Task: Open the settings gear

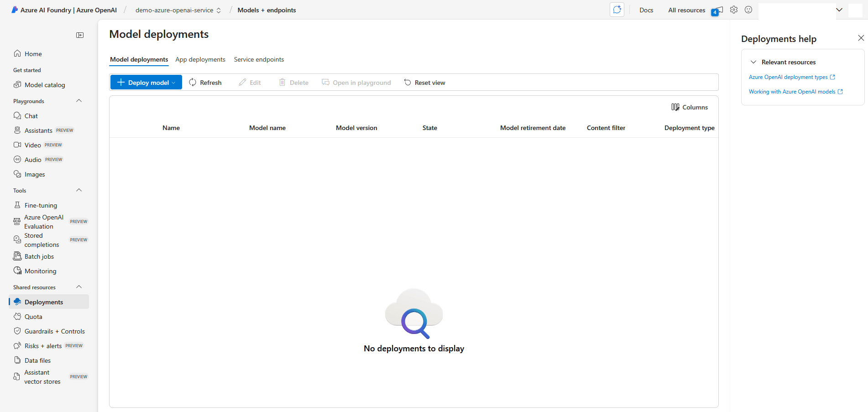Action: [734, 10]
